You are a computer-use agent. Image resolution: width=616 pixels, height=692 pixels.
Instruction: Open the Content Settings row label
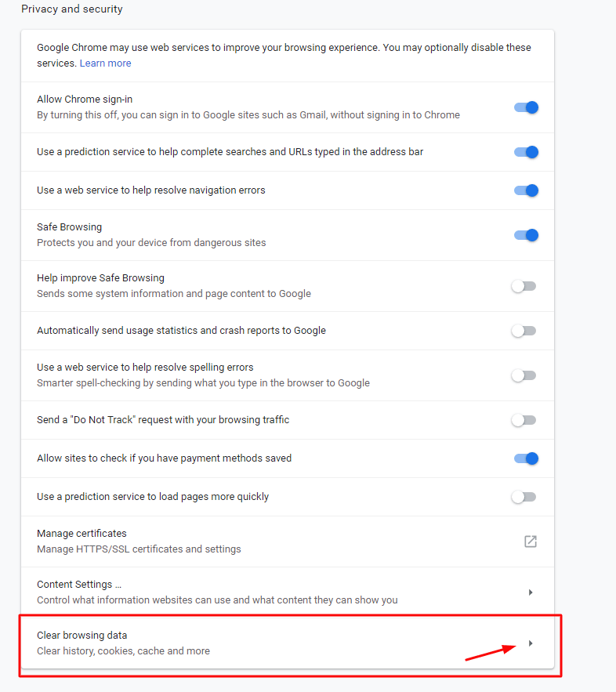pyautogui.click(x=78, y=585)
